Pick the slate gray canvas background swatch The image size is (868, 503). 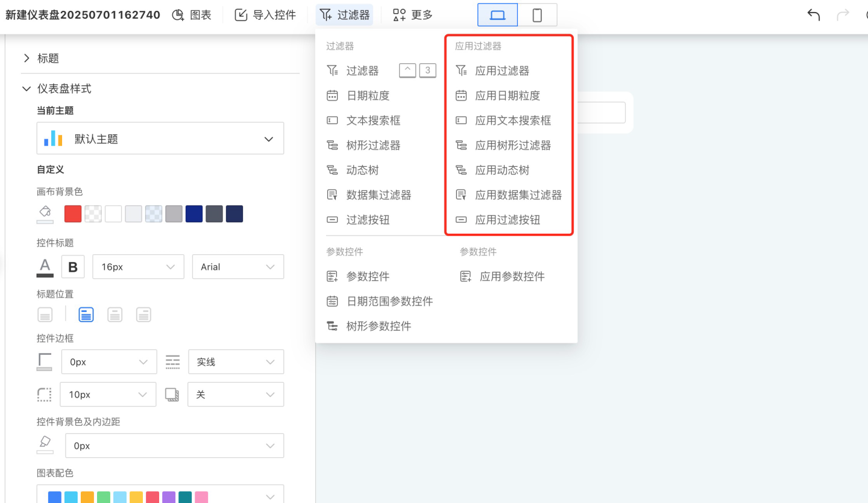pos(214,214)
